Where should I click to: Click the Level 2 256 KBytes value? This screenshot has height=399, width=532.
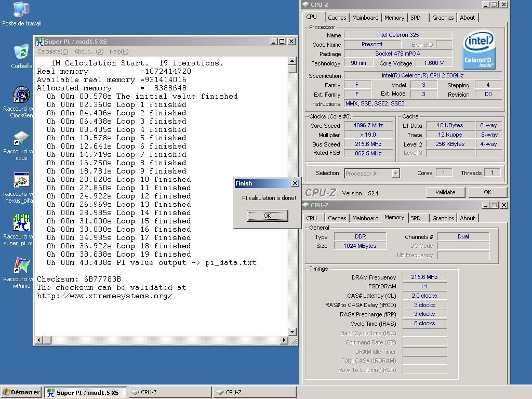click(450, 144)
